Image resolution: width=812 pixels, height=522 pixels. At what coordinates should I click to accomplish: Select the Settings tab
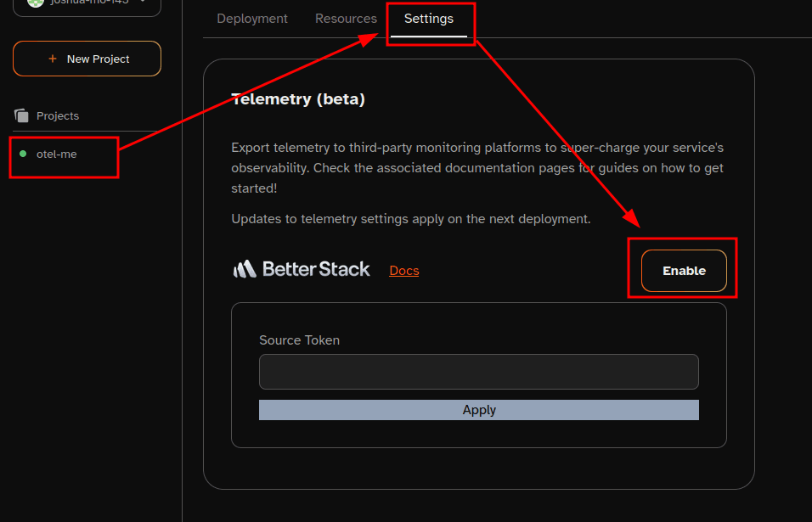pos(428,19)
